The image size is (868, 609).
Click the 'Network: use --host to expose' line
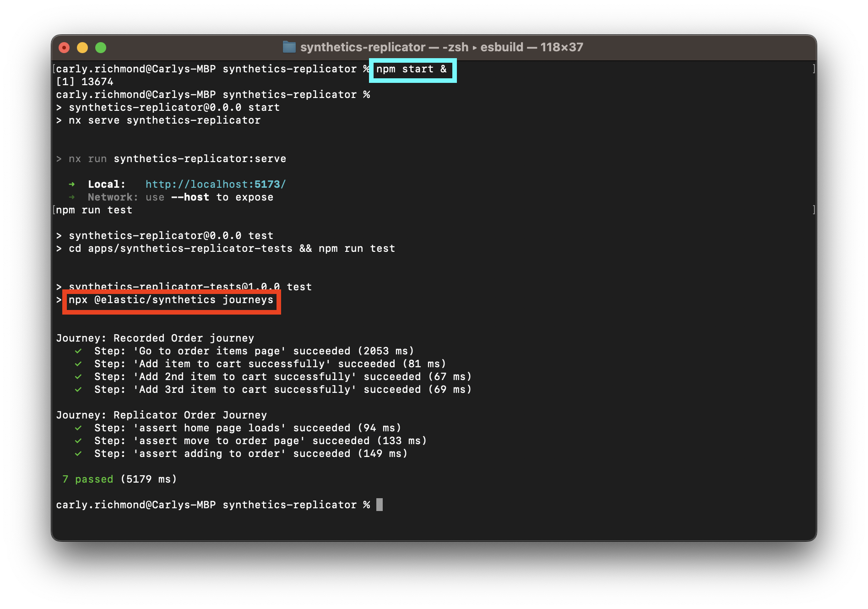[x=171, y=197]
